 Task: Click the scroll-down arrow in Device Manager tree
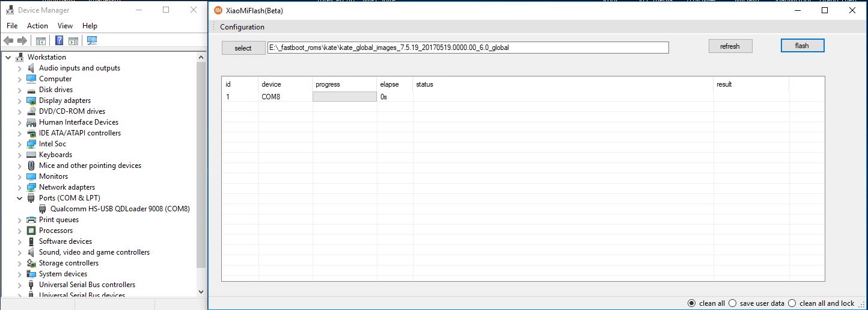tap(201, 291)
